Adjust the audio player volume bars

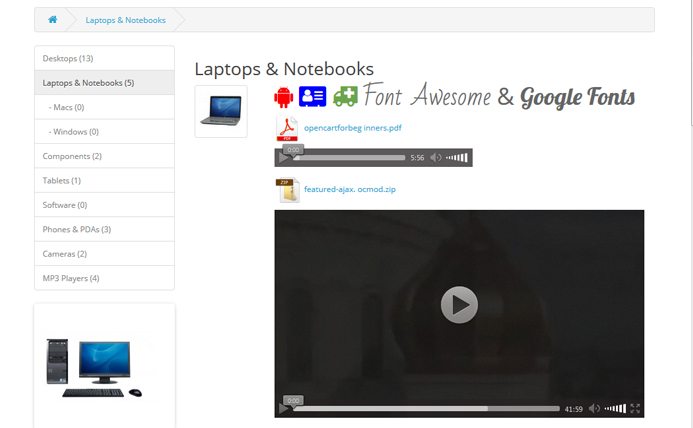point(457,157)
